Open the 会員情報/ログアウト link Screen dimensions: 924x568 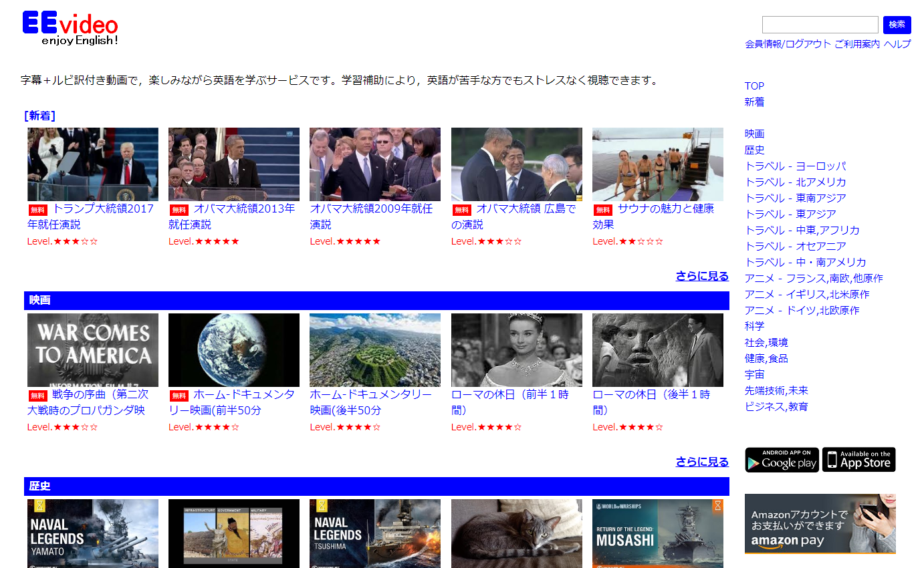click(788, 44)
